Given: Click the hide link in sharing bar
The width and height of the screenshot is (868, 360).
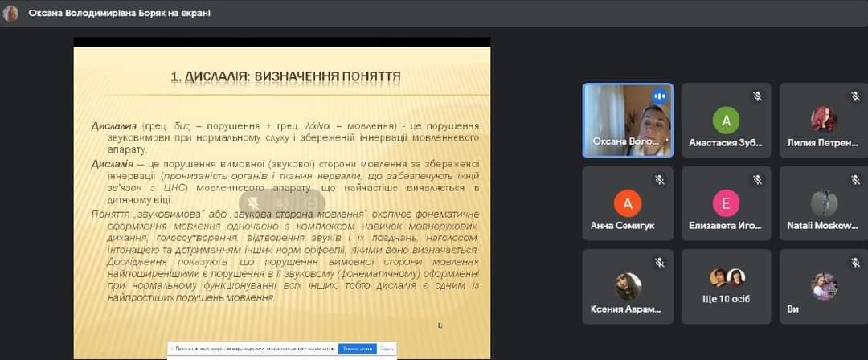Looking at the screenshot, I should tap(387, 350).
